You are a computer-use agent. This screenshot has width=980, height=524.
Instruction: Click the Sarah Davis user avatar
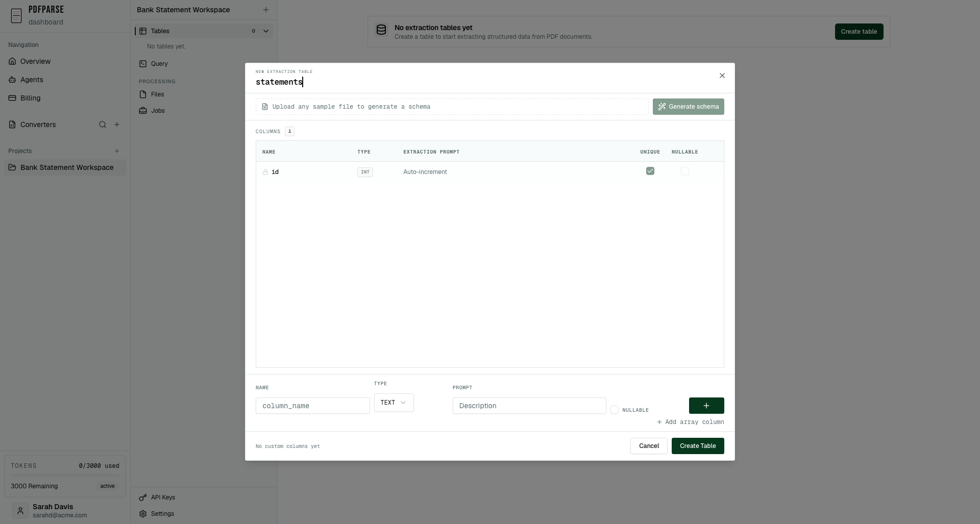pyautogui.click(x=20, y=511)
